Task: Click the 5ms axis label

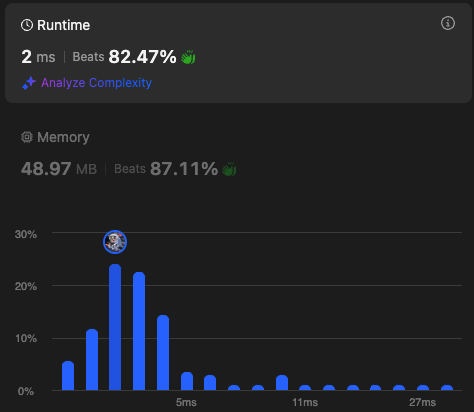Action: tap(186, 402)
